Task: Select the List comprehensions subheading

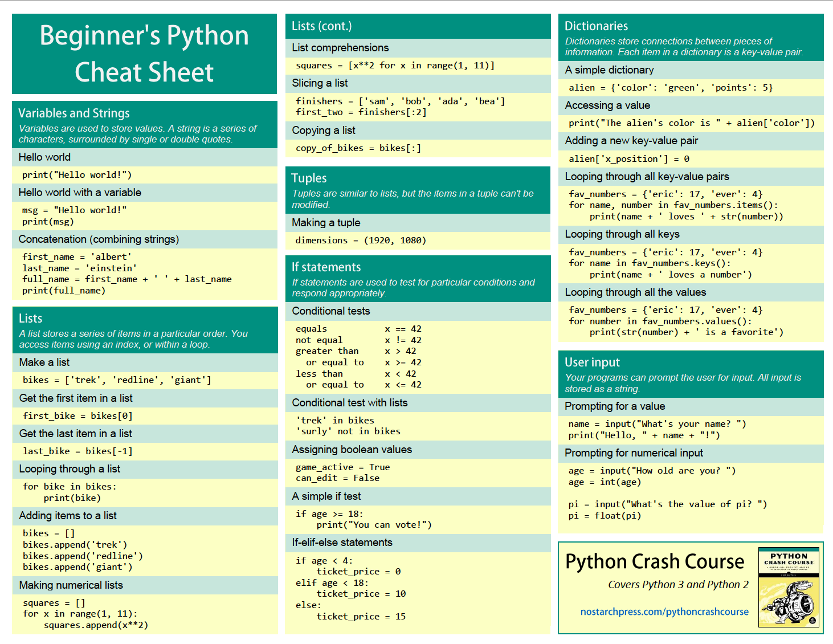Action: coord(340,47)
